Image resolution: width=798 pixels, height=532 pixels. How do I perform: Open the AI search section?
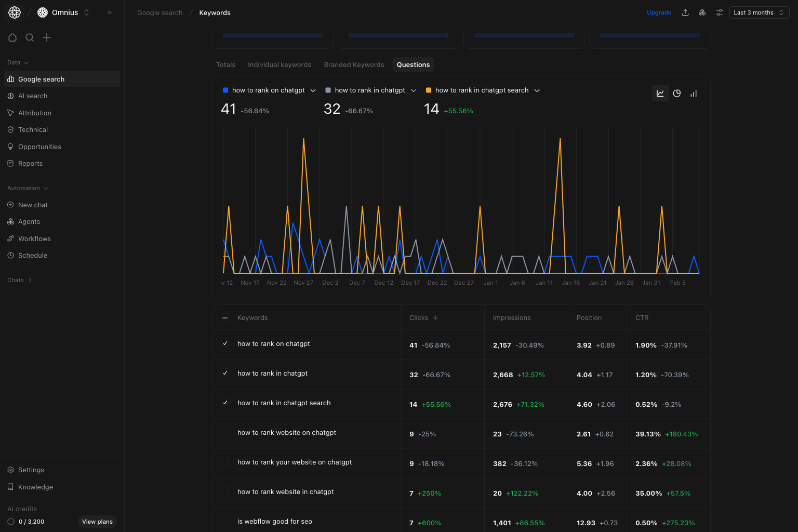[33, 96]
